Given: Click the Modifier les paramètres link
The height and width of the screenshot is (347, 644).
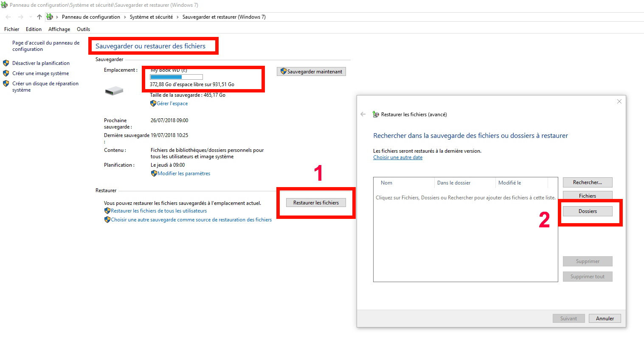Looking at the screenshot, I should pyautogui.click(x=184, y=173).
